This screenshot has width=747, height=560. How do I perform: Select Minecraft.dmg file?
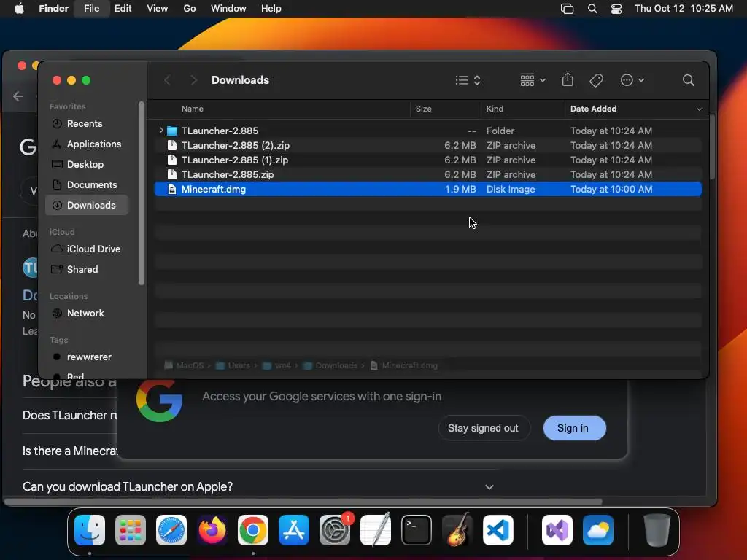coord(427,189)
